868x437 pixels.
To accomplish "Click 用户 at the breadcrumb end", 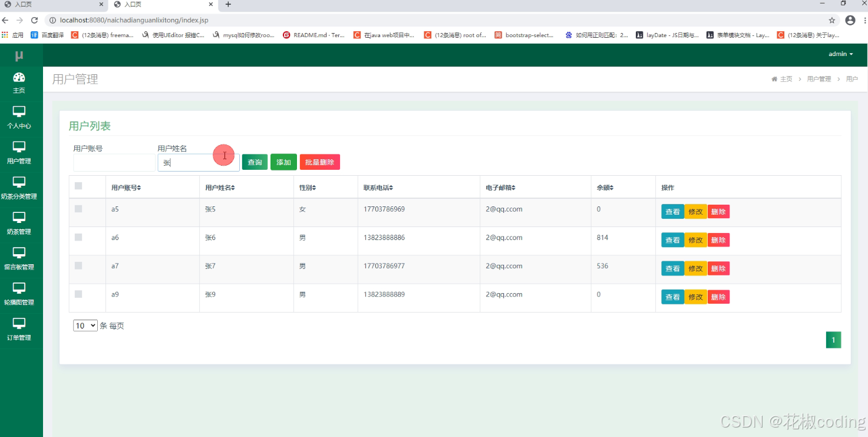I will pyautogui.click(x=852, y=79).
